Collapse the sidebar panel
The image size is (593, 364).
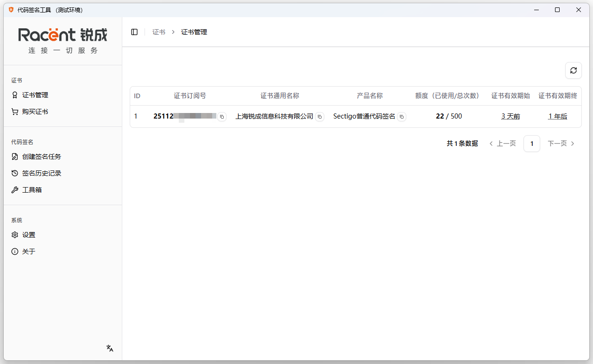pyautogui.click(x=134, y=31)
